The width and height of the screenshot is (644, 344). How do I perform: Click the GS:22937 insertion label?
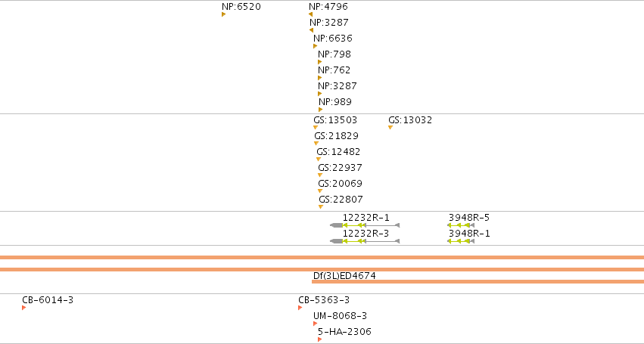coord(340,168)
